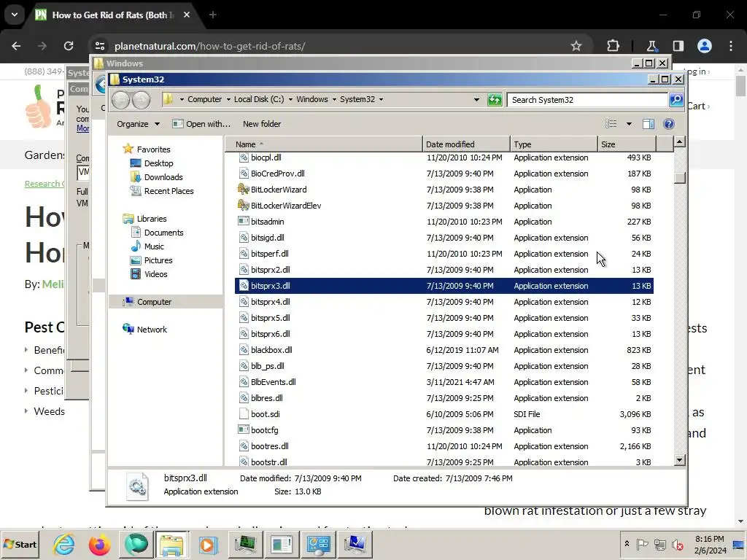Expand the Windows breadcrumb arrow
The height and width of the screenshot is (560, 747).
[334, 99]
